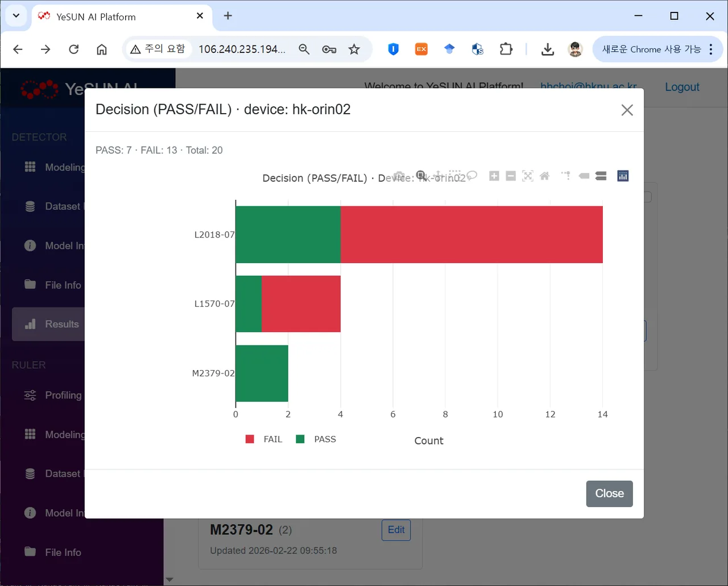
Task: Bookmark this page with star icon
Action: click(x=354, y=49)
